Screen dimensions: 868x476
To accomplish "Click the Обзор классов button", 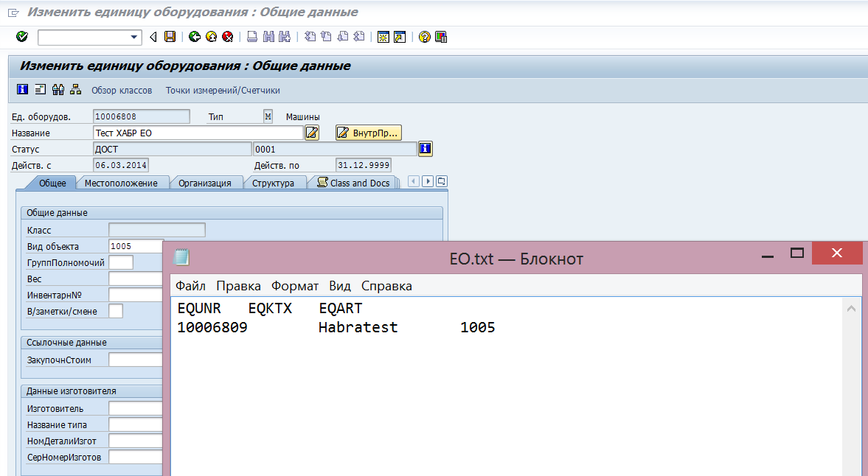I will [x=122, y=90].
